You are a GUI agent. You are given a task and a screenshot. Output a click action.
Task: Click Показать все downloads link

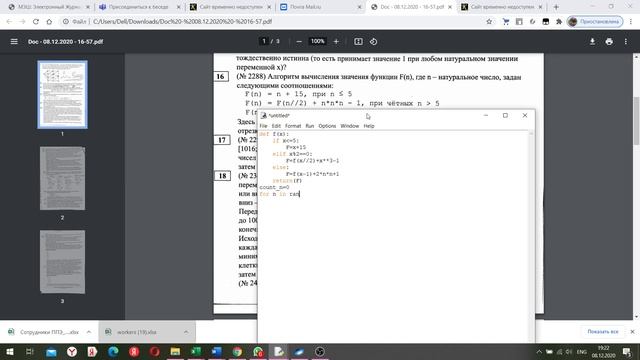click(x=603, y=332)
